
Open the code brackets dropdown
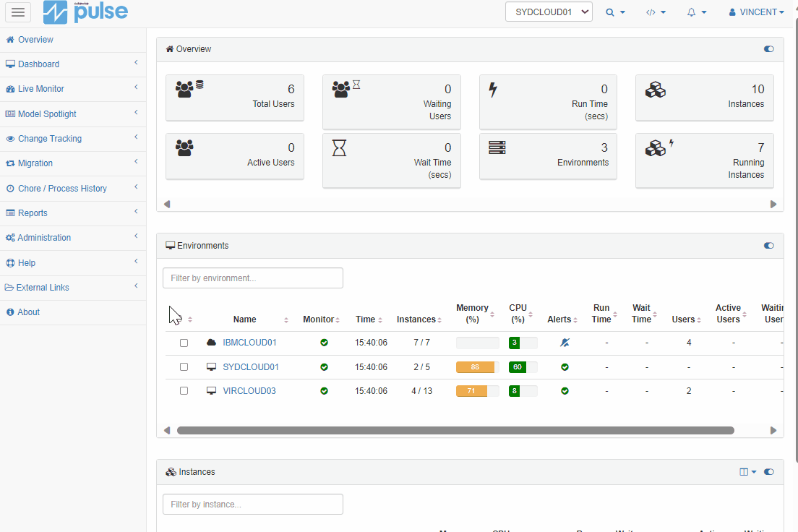[656, 12]
